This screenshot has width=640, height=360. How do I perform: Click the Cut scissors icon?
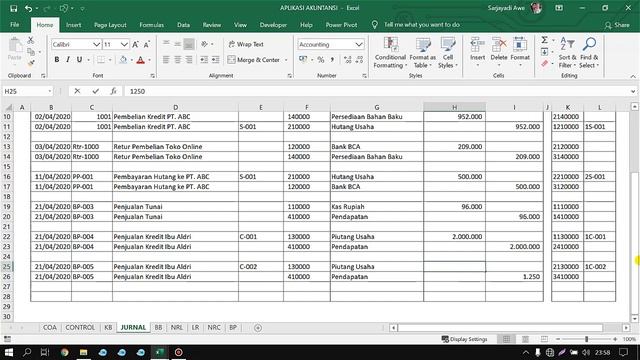tap(31, 40)
